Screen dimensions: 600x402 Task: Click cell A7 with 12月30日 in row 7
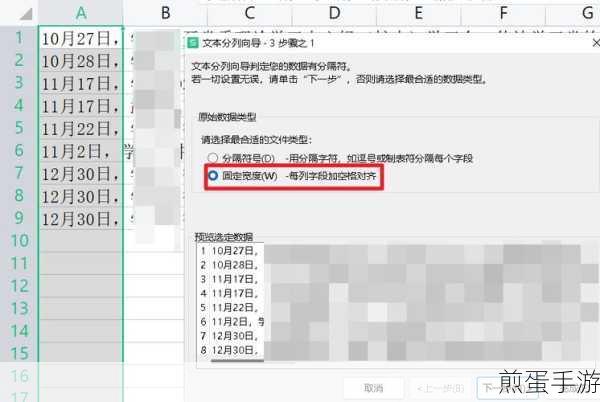pyautogui.click(x=81, y=173)
